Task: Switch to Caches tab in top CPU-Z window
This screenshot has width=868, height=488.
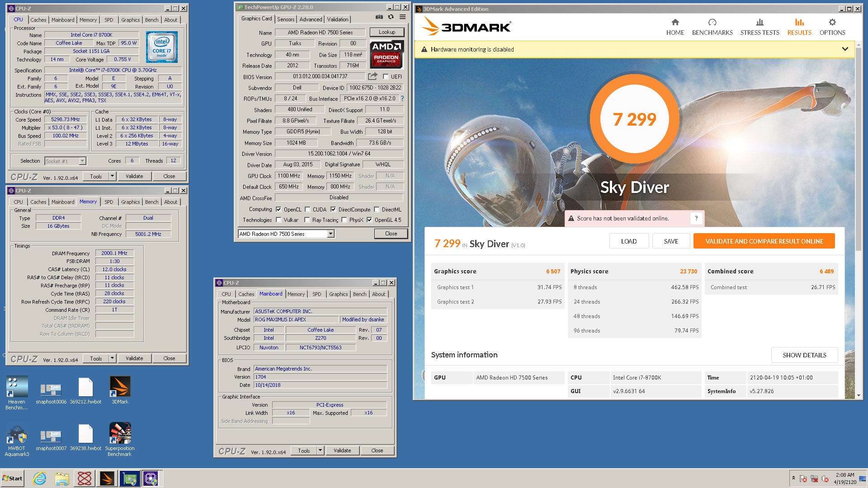Action: tap(38, 20)
